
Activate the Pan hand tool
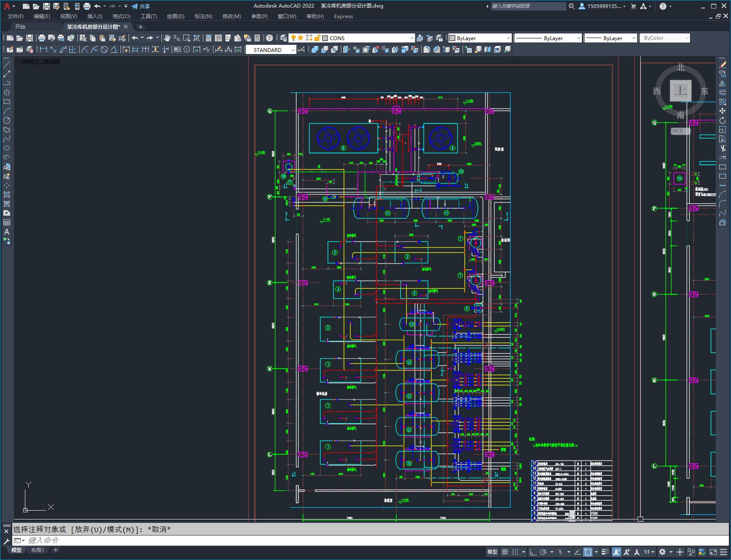click(167, 38)
